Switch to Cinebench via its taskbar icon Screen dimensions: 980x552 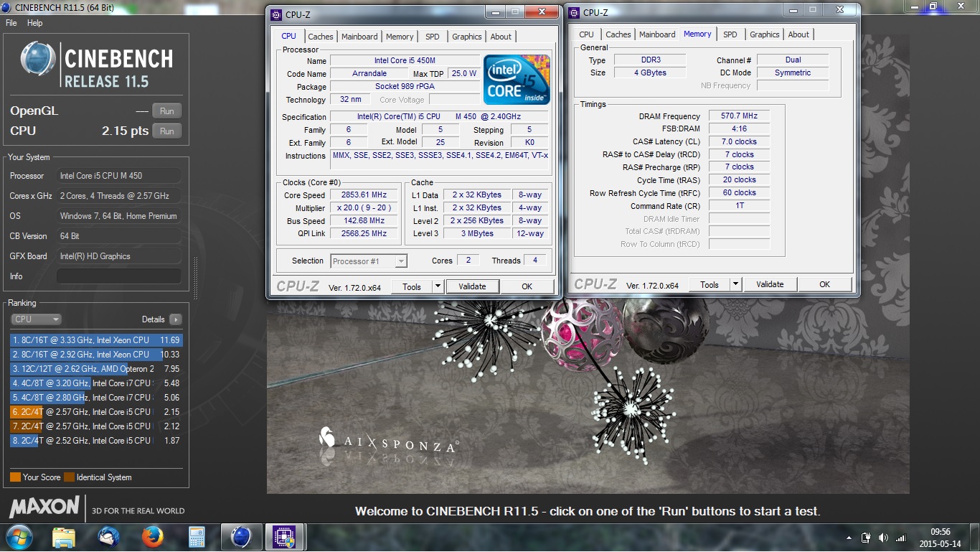coord(241,537)
